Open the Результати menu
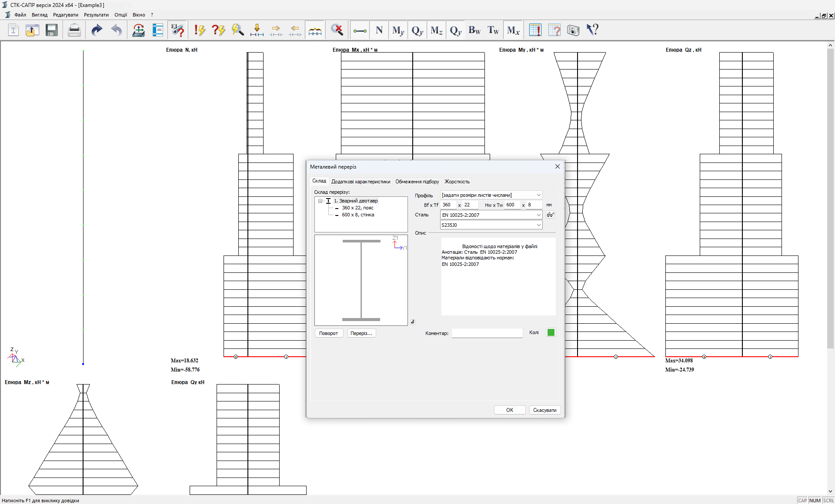835x504 pixels. 96,15
